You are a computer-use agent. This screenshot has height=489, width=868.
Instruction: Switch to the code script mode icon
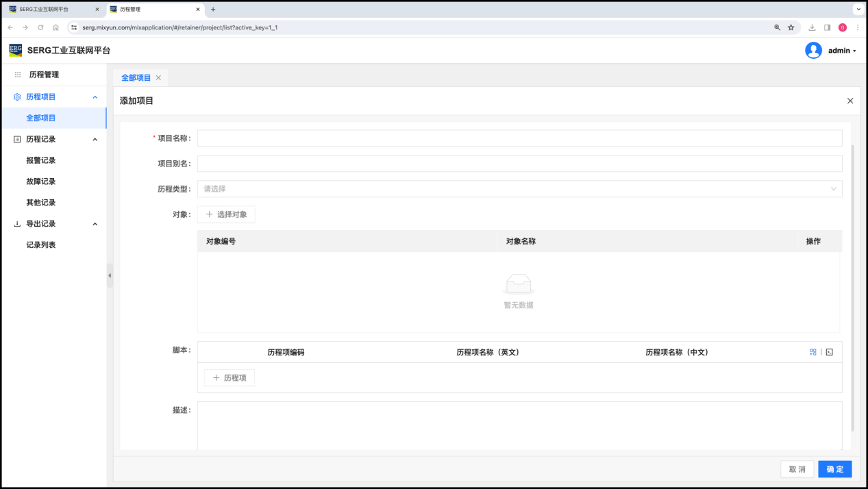pyautogui.click(x=829, y=352)
